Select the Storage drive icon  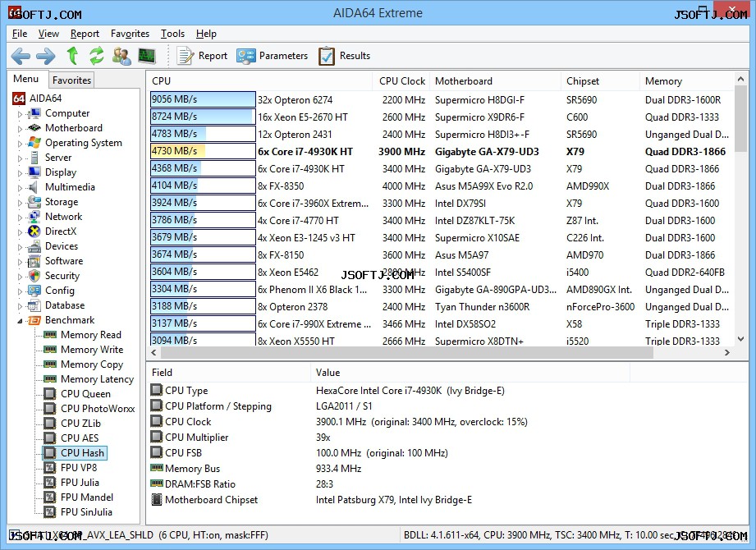tap(34, 201)
